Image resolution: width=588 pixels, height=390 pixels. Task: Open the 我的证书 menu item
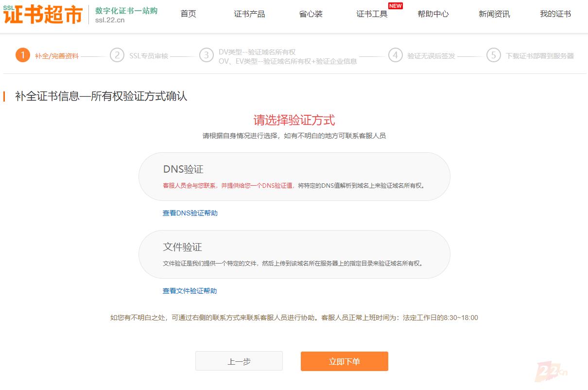(555, 14)
